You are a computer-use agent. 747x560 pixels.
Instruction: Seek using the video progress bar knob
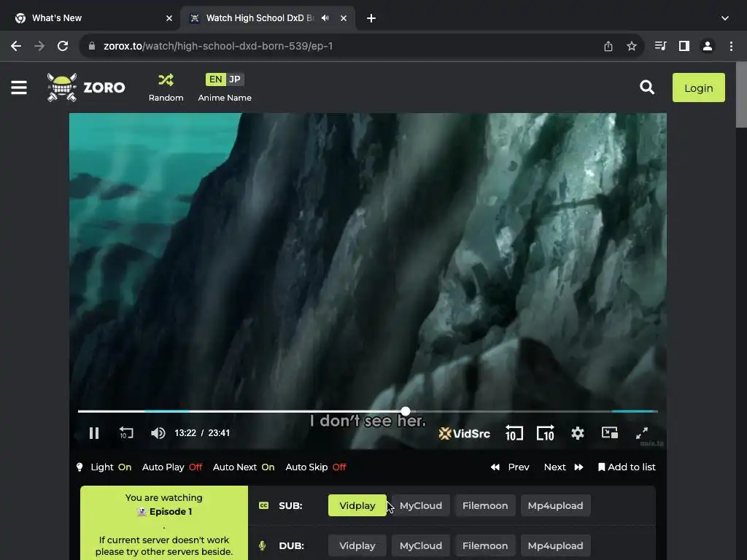click(x=406, y=411)
